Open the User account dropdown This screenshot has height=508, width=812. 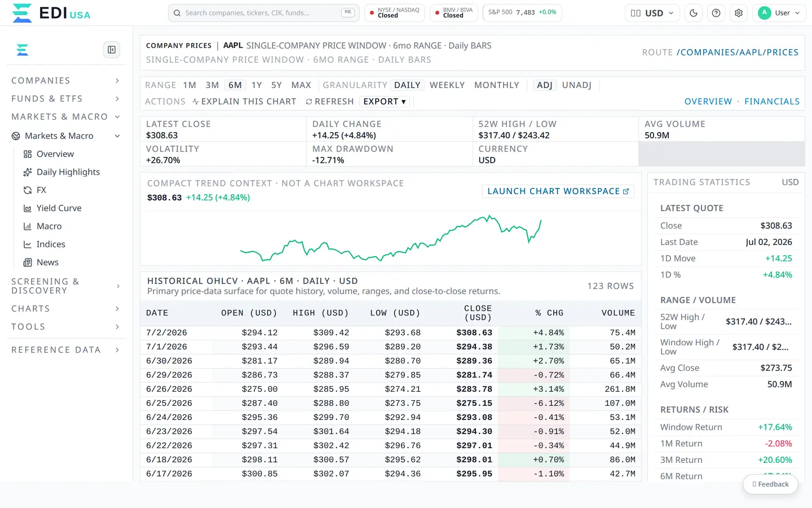pyautogui.click(x=779, y=13)
